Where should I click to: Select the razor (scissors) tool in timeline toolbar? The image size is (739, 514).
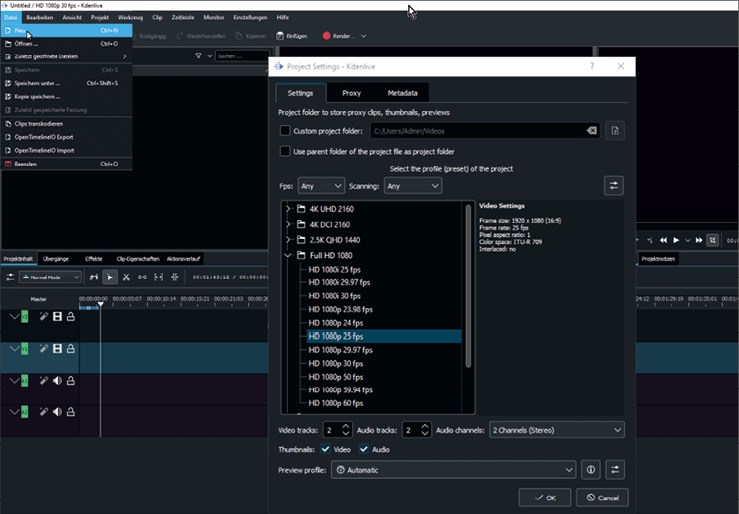point(126,277)
